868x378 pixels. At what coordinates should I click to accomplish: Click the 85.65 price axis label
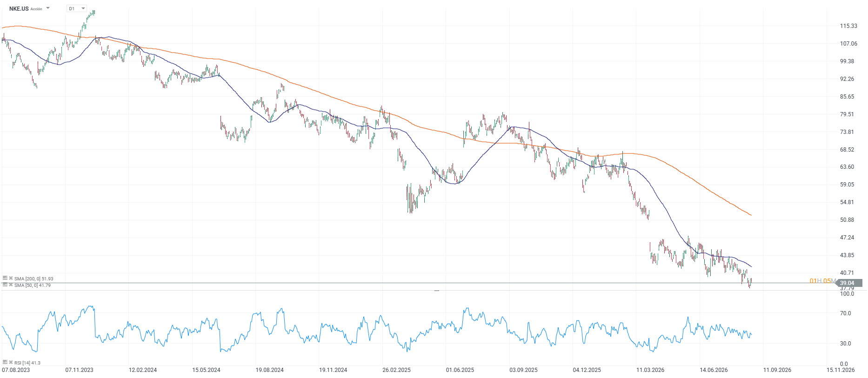tap(847, 97)
